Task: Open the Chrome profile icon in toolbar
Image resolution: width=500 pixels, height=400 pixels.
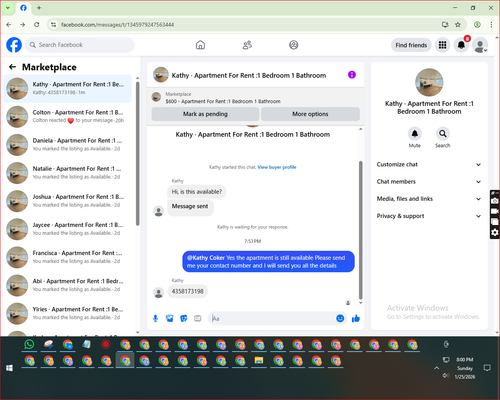Action: pyautogui.click(x=477, y=24)
